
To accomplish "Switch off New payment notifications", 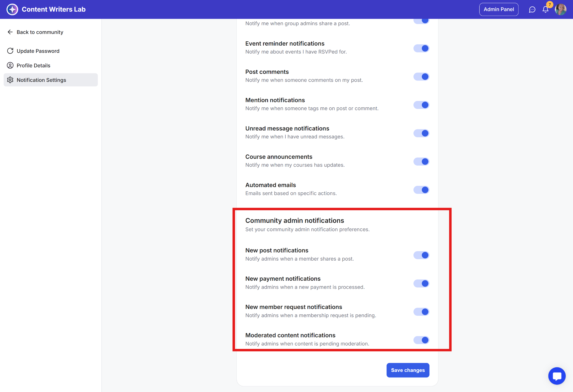I will [x=421, y=284].
